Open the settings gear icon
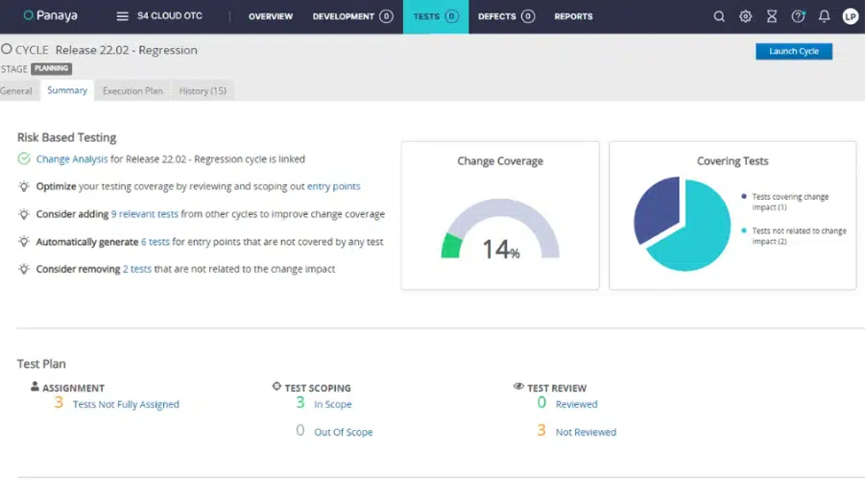The width and height of the screenshot is (865, 504). click(x=745, y=16)
